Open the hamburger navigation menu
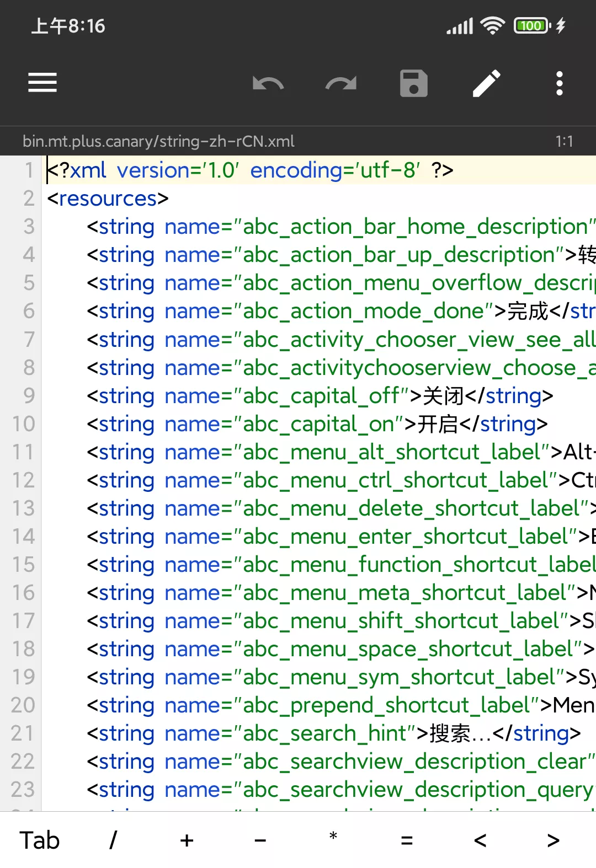The width and height of the screenshot is (596, 868). tap(42, 83)
